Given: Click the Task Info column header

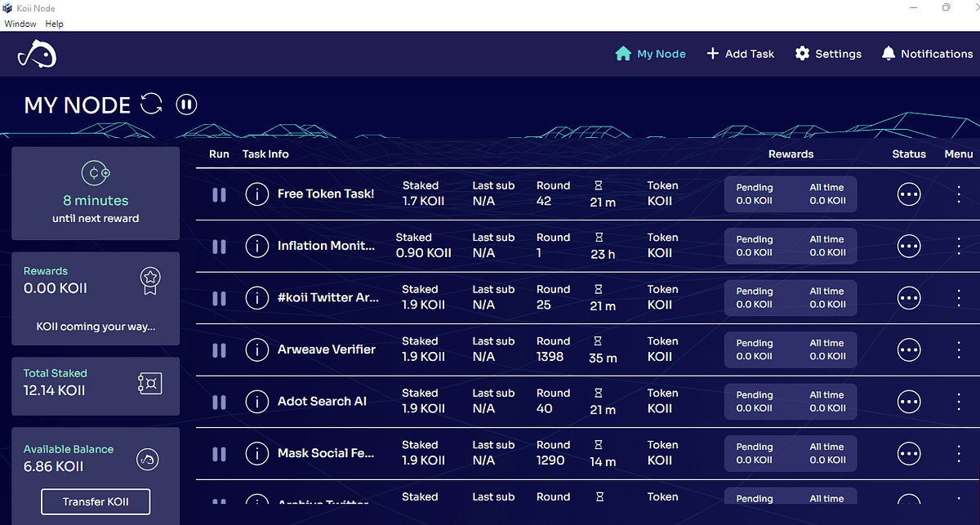Looking at the screenshot, I should click(x=265, y=153).
